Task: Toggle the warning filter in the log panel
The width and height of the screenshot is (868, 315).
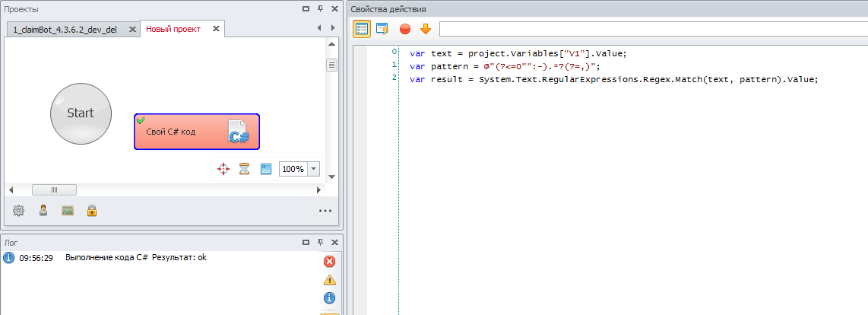Action: point(329,280)
